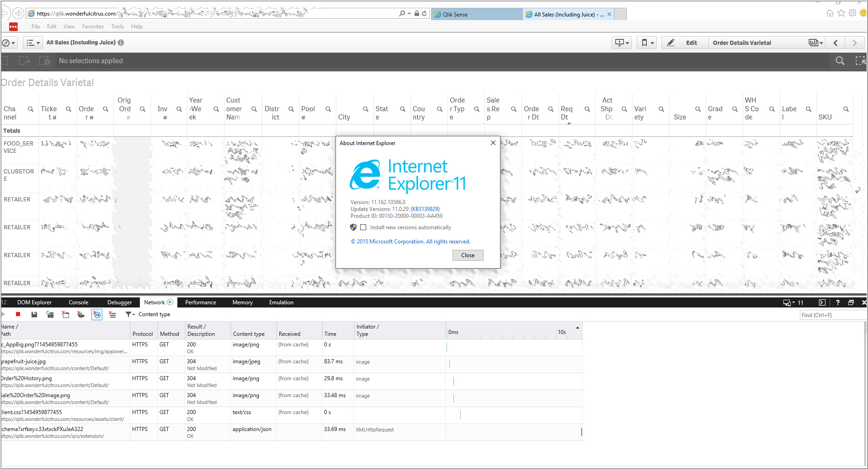868x469 pixels.
Task: Open the Help menu
Action: 137,27
